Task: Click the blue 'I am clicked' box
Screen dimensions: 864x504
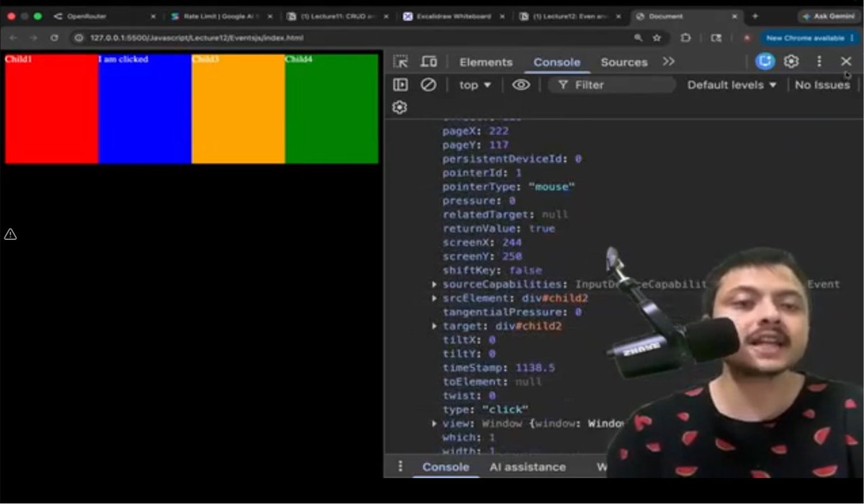Action: tap(145, 109)
